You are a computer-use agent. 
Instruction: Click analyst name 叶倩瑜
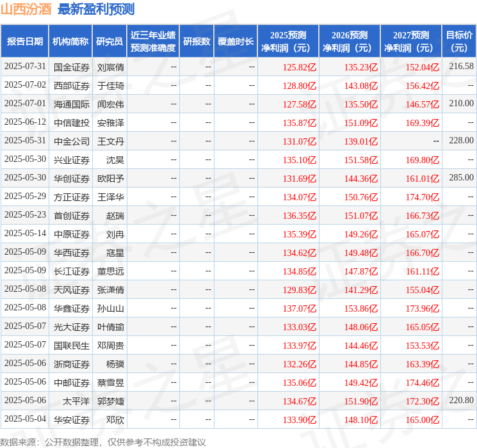click(110, 327)
